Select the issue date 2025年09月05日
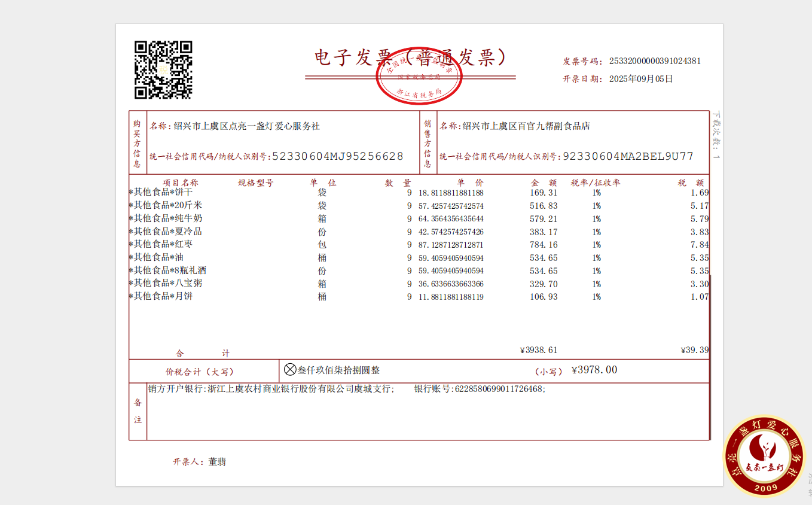Viewport: 812px width, 505px height. [640, 79]
